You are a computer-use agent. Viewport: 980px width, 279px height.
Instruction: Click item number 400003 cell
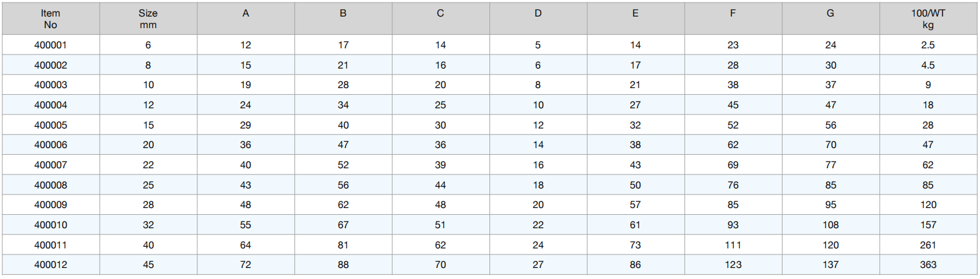tap(51, 85)
